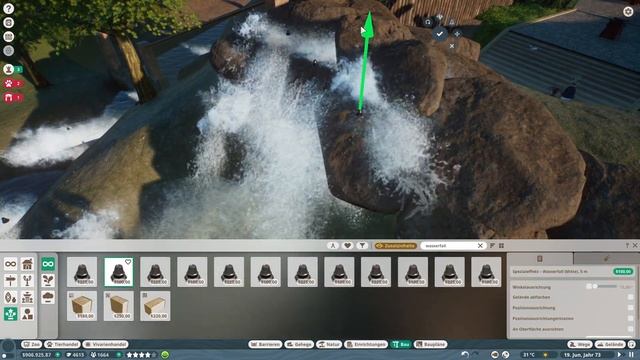Open the Gelände button
The height and width of the screenshot is (360, 640).
tap(610, 344)
